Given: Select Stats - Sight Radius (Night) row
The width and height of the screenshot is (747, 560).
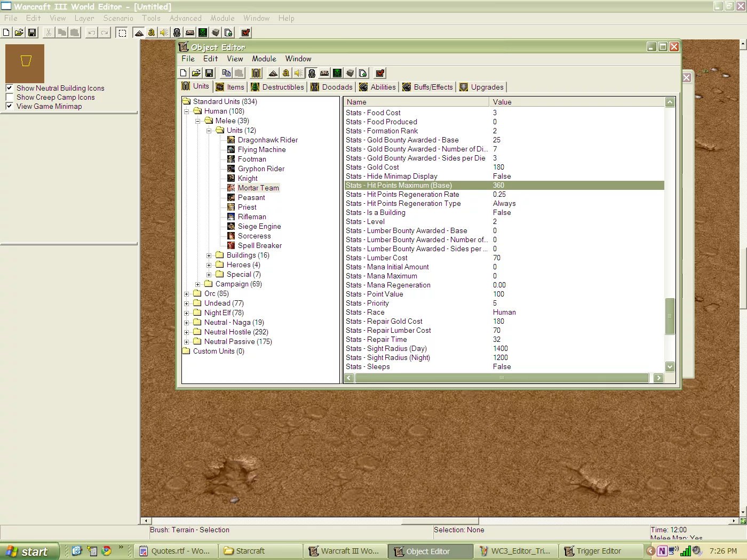Looking at the screenshot, I should (504, 358).
